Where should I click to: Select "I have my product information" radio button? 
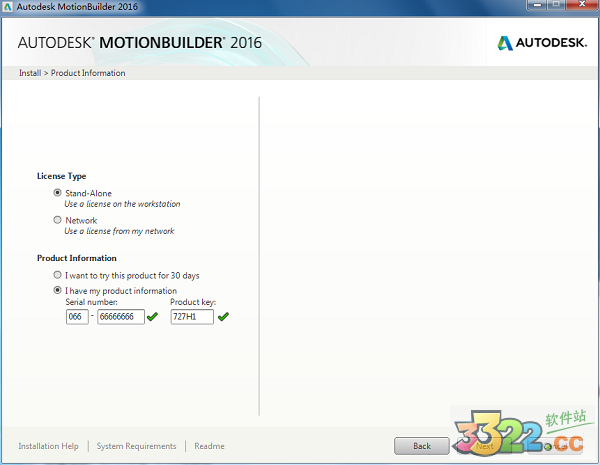pos(57,290)
